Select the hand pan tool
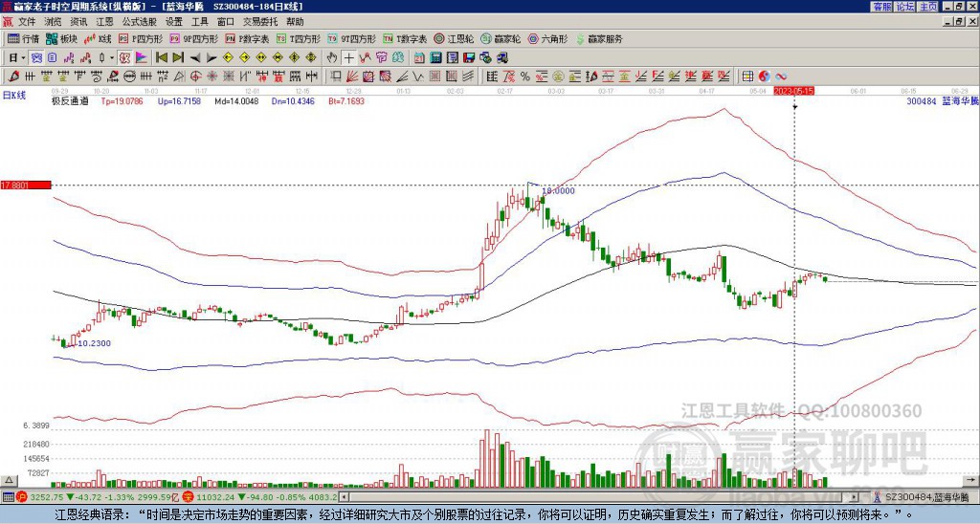 [x=332, y=58]
